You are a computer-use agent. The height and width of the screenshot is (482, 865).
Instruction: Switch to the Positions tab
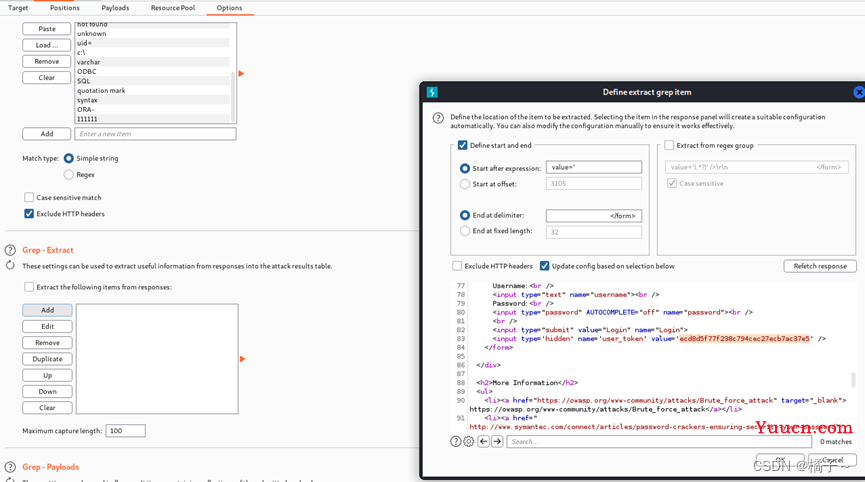pyautogui.click(x=65, y=8)
